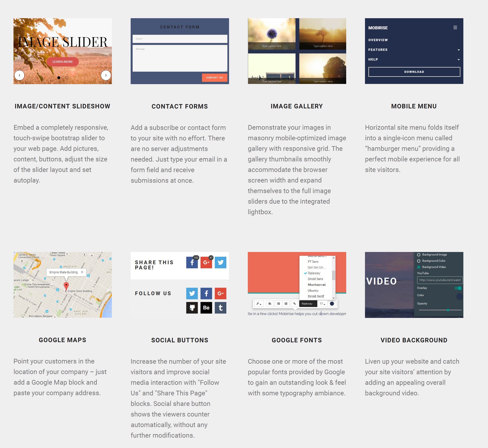Click the left arrow slider navigation icon
The image size is (488, 448).
tap(20, 75)
